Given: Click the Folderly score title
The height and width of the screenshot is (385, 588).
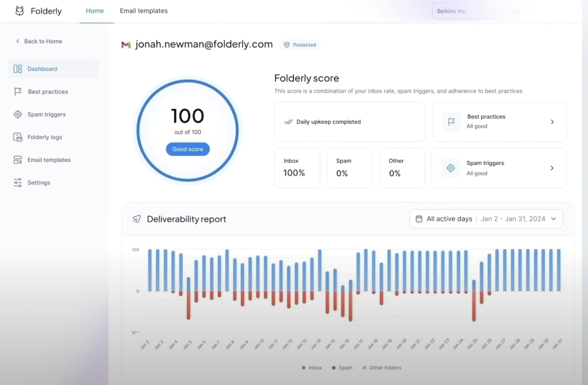Looking at the screenshot, I should [x=306, y=78].
